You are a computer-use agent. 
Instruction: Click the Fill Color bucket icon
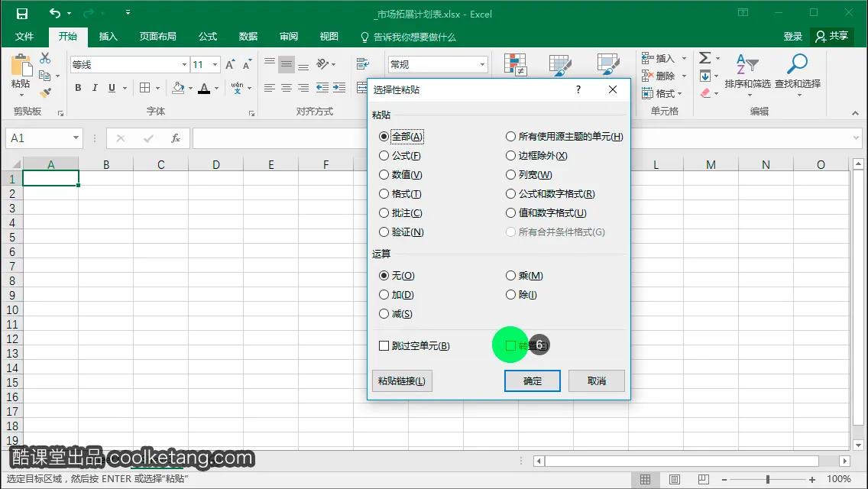click(x=178, y=88)
